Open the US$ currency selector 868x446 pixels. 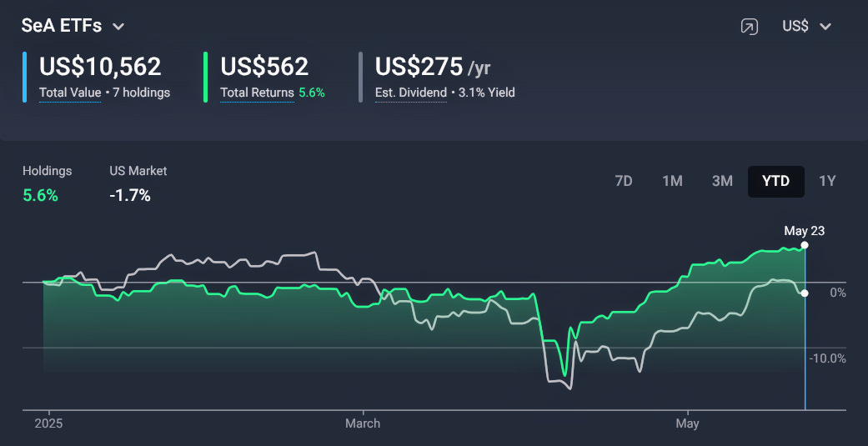click(806, 26)
